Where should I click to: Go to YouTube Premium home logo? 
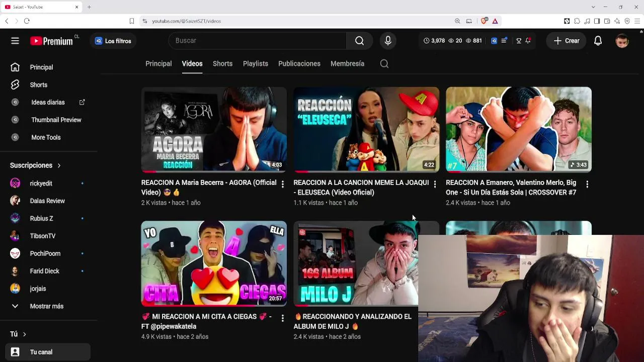point(51,41)
